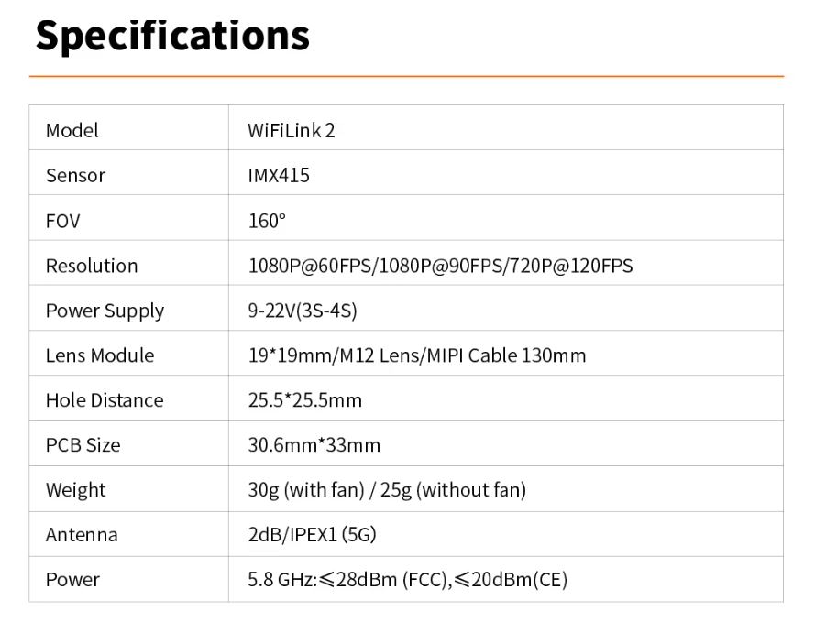
Task: Select the Weight label cell
Action: coord(75,490)
